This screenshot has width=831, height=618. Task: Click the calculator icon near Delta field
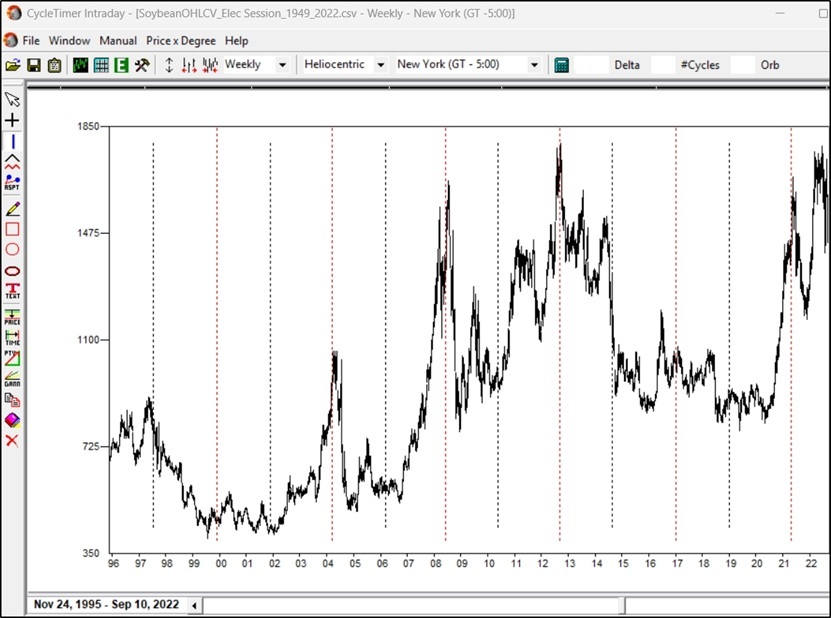pos(562,64)
